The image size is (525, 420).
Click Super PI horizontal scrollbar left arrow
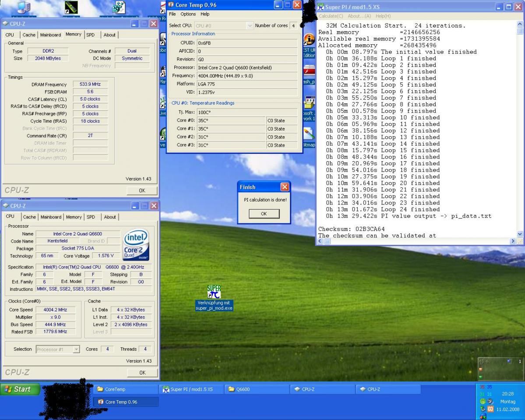320,241
